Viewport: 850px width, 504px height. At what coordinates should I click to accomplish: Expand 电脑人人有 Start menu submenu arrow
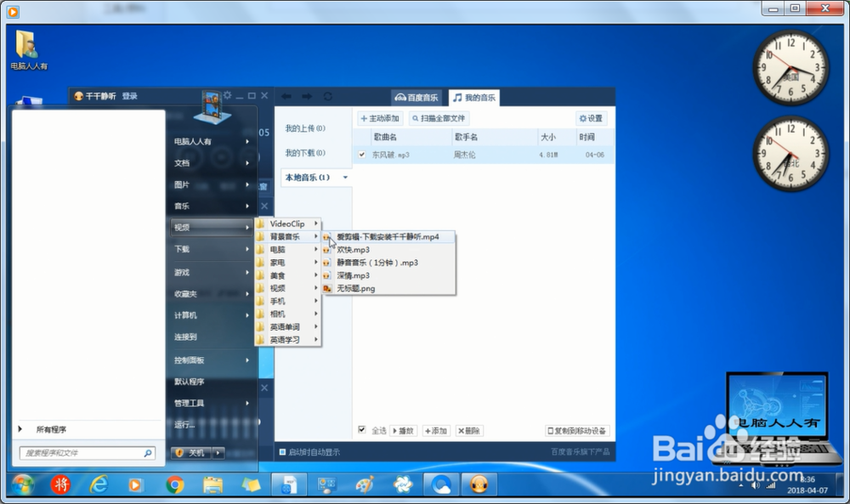(x=247, y=141)
